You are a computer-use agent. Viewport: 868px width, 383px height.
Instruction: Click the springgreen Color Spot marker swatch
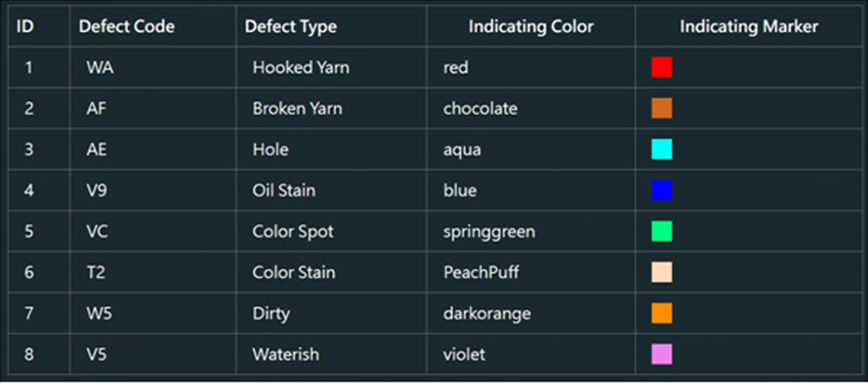pyautogui.click(x=662, y=231)
